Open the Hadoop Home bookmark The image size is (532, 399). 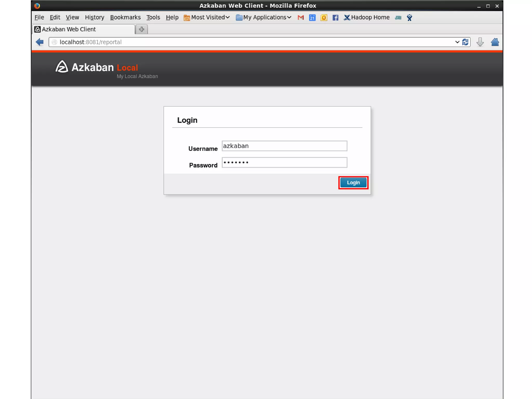tap(367, 17)
